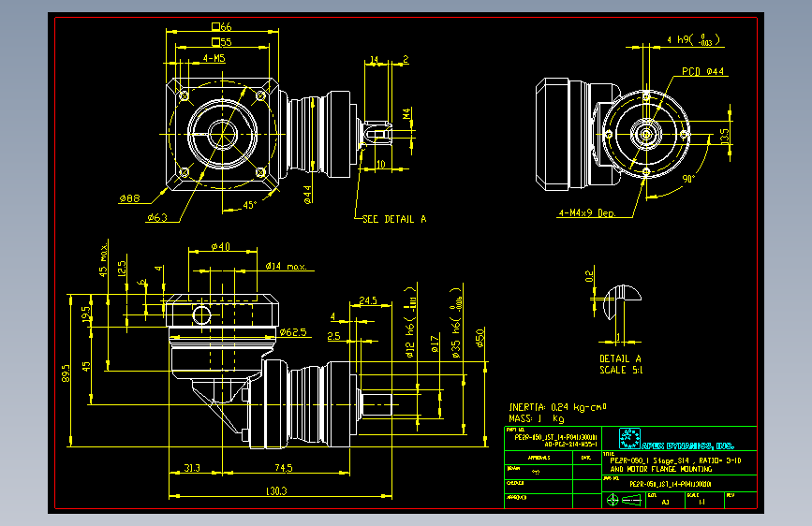Viewport: 812px width, 526px height.
Task: Select the 130.3 overall length dimension
Action: click(276, 490)
